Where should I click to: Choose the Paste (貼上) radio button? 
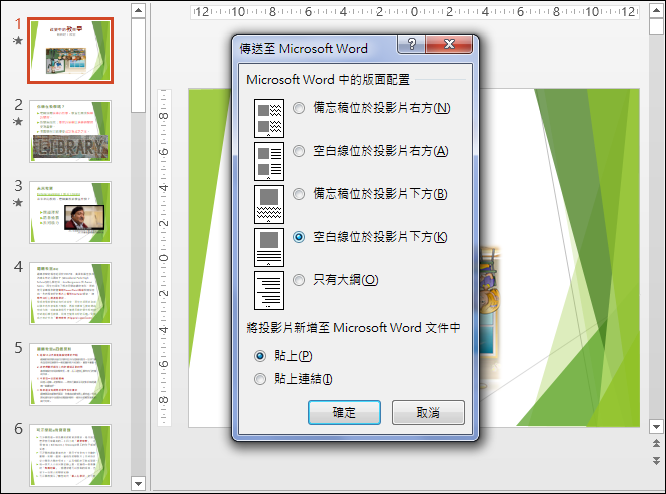tap(260, 356)
